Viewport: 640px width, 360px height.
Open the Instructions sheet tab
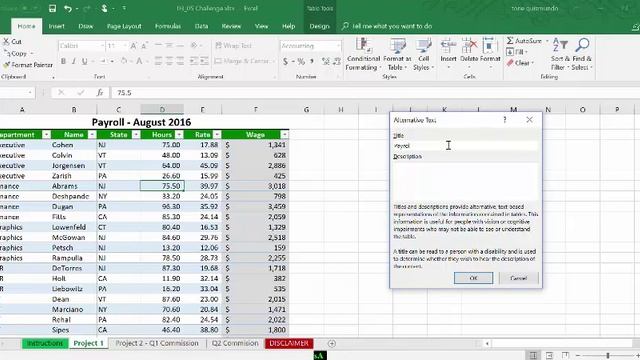coord(44,343)
